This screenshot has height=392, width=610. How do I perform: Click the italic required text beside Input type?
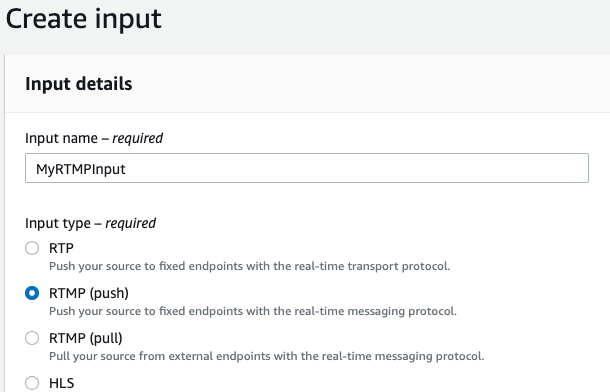coord(130,223)
